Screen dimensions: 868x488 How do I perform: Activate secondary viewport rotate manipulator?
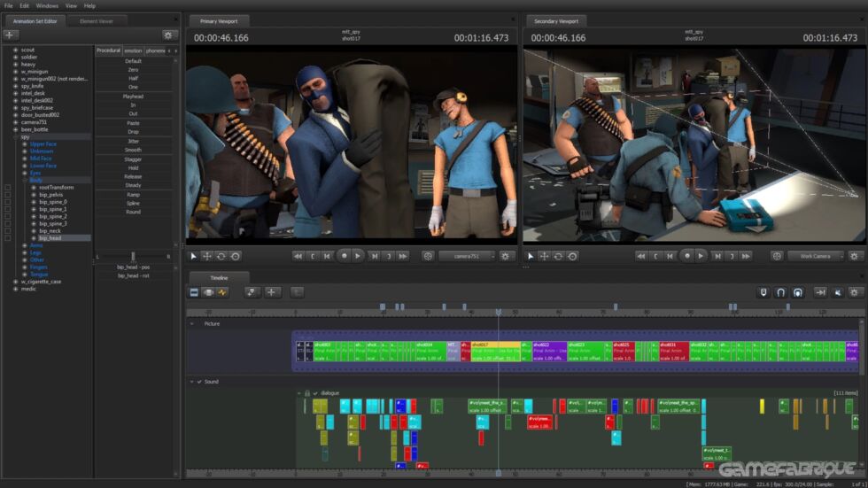558,256
